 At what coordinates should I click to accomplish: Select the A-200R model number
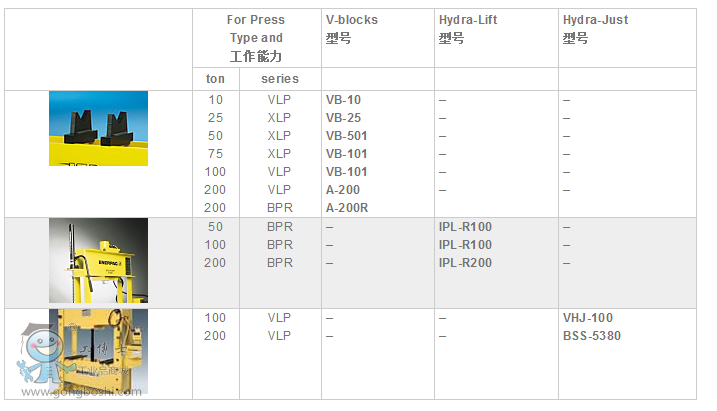point(347,208)
